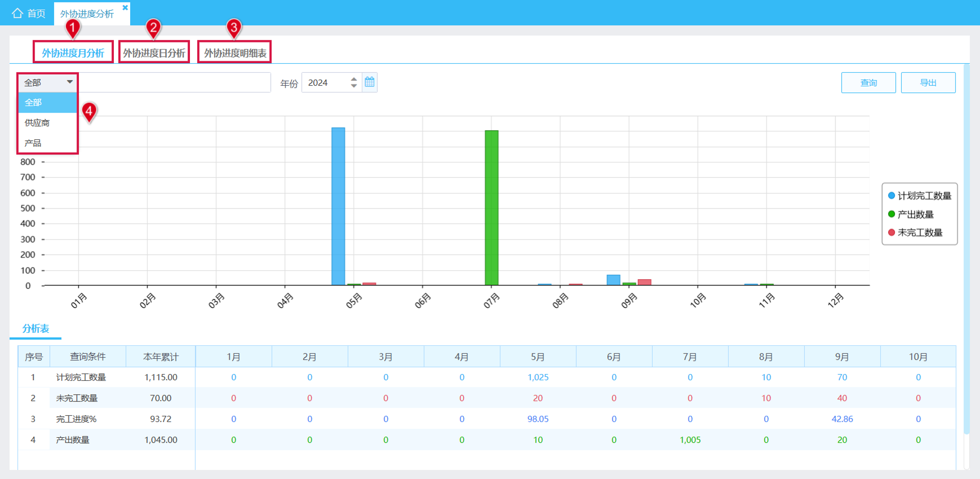
Task: Click the 查询条件 column header
Action: (x=88, y=357)
